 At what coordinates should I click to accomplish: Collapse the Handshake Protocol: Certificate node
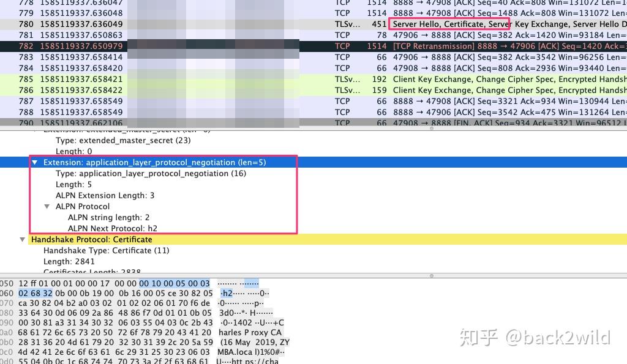click(x=23, y=239)
